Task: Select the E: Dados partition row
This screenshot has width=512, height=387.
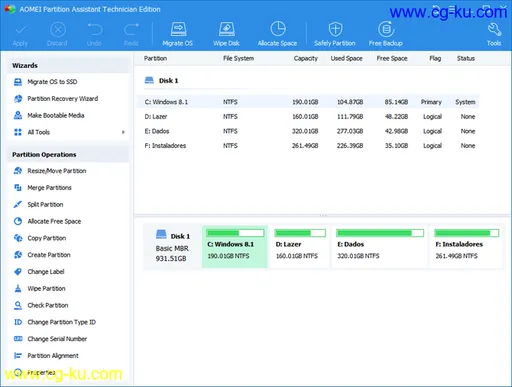Action: point(308,131)
